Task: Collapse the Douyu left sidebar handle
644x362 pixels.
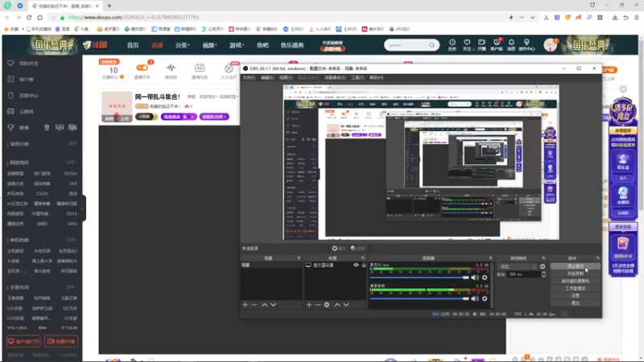Action: (x=84, y=208)
